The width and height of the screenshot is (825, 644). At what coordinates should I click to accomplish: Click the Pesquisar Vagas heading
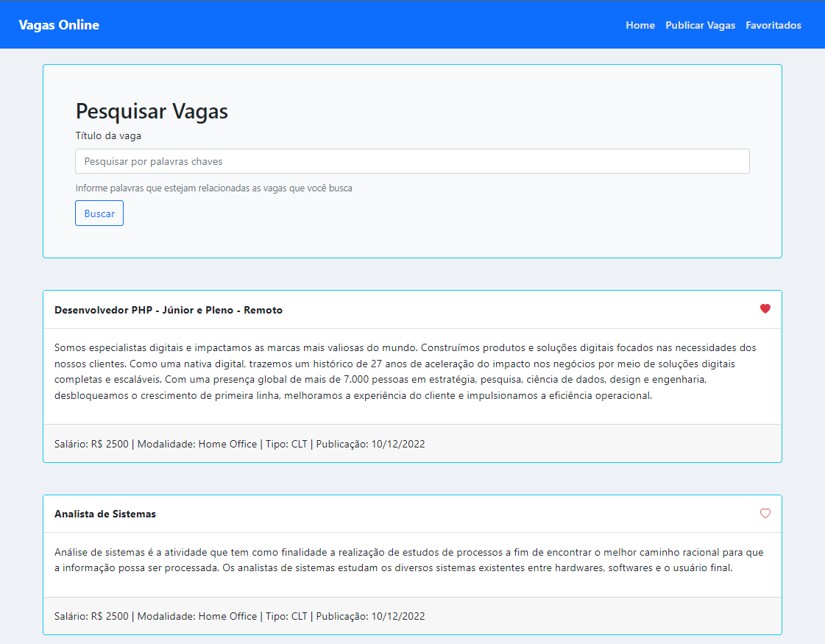tap(152, 111)
